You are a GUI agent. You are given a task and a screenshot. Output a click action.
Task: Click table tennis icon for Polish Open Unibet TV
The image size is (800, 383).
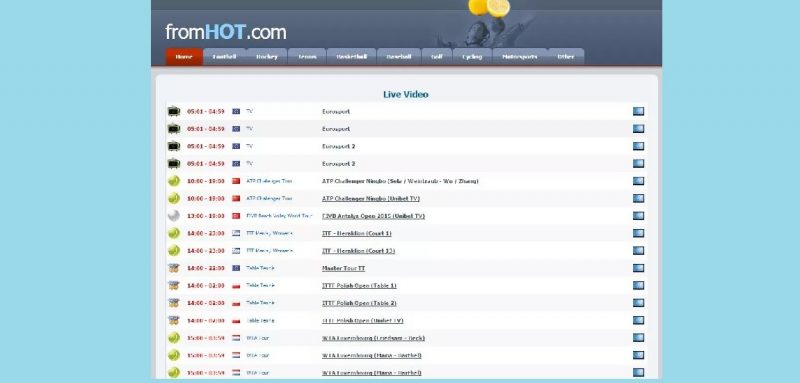[x=174, y=320]
